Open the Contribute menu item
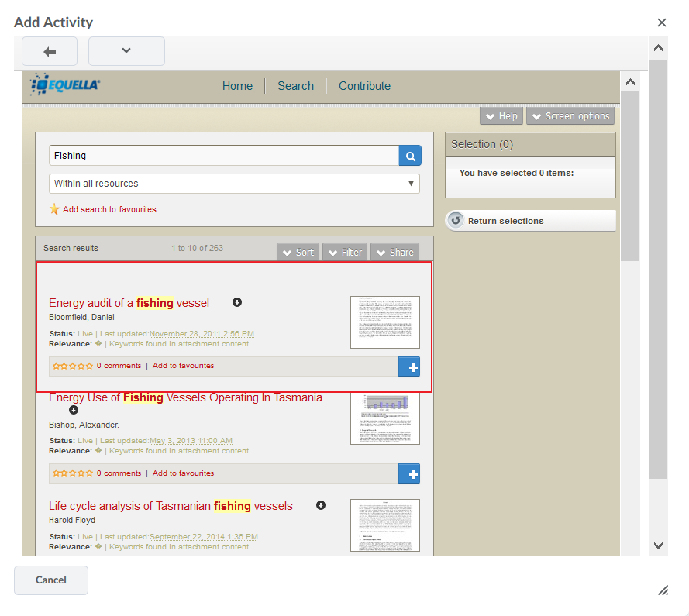Screen dimensions: 689x616 (x=364, y=86)
